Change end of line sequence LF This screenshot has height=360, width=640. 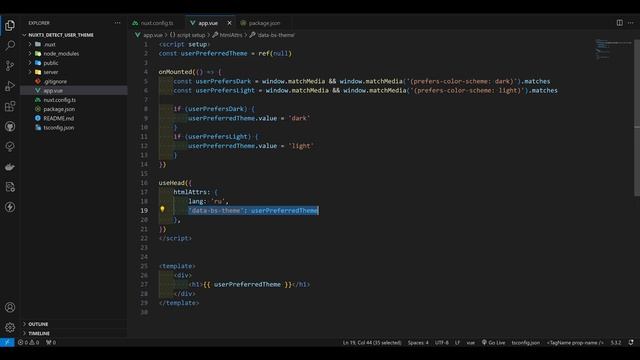click(457, 342)
